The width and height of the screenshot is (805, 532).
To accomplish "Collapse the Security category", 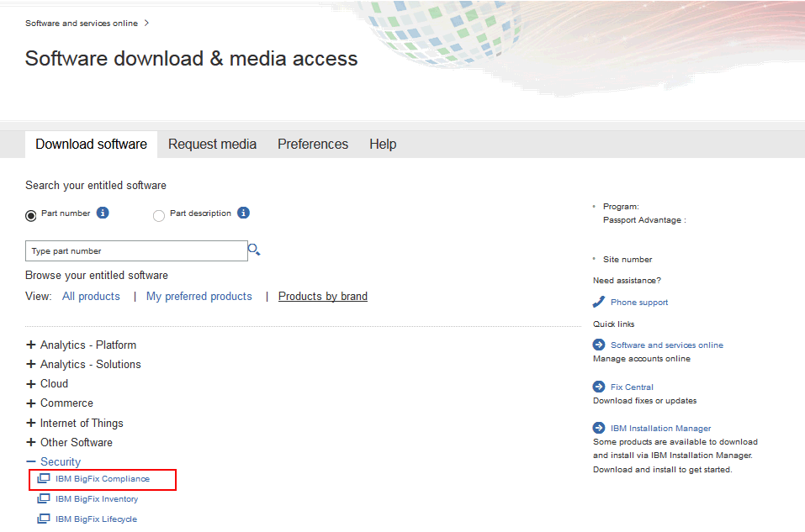I will [31, 461].
